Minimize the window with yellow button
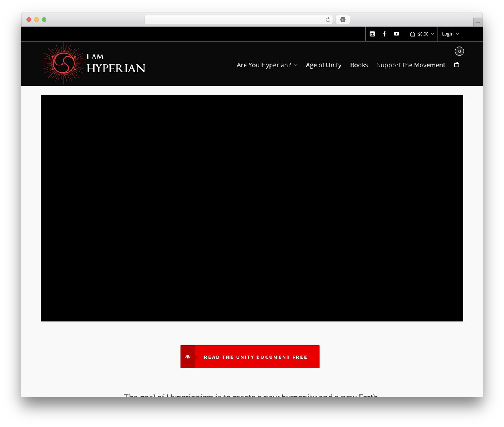The image size is (504, 427). (37, 20)
